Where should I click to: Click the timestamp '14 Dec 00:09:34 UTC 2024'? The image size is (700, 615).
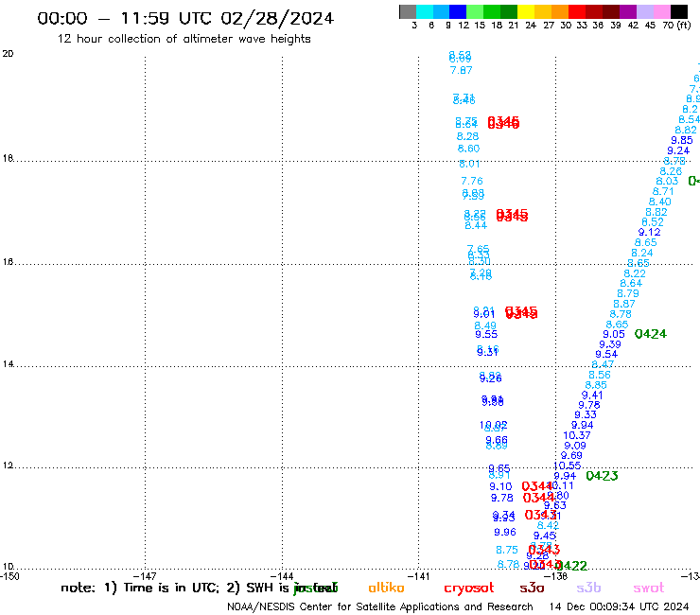619,606
